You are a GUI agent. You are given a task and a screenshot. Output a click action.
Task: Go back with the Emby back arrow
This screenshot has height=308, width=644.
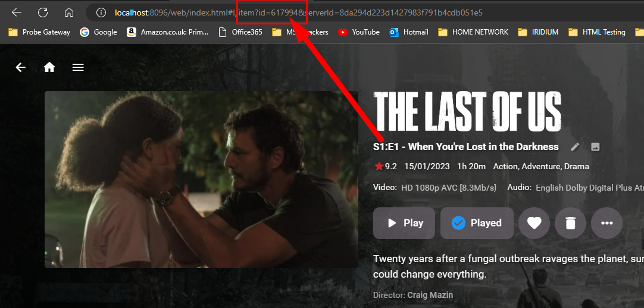coord(21,67)
